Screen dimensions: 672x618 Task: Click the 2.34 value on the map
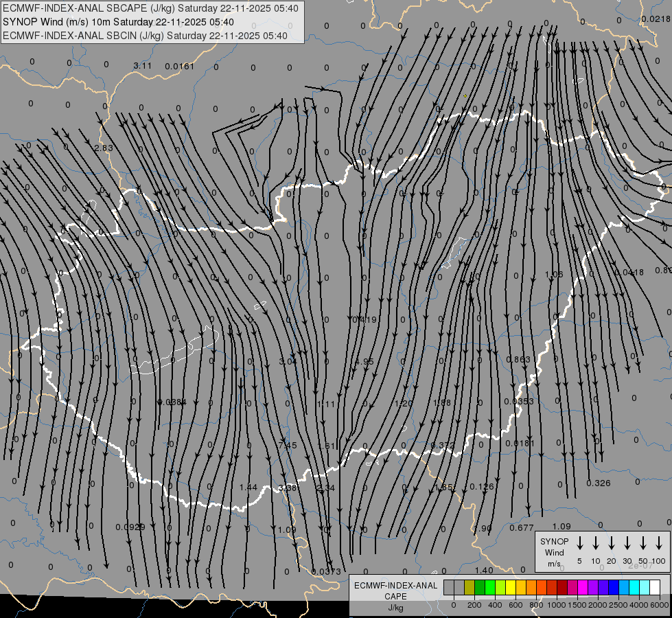326,488
